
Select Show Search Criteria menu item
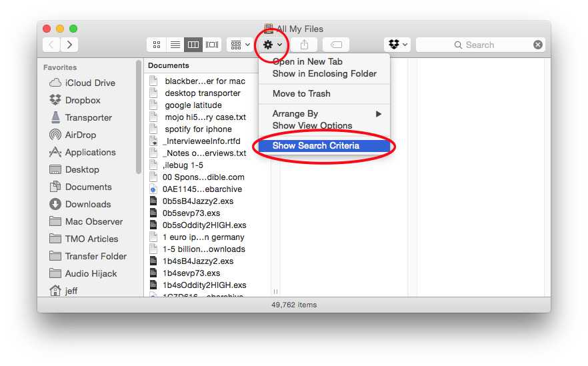point(325,145)
